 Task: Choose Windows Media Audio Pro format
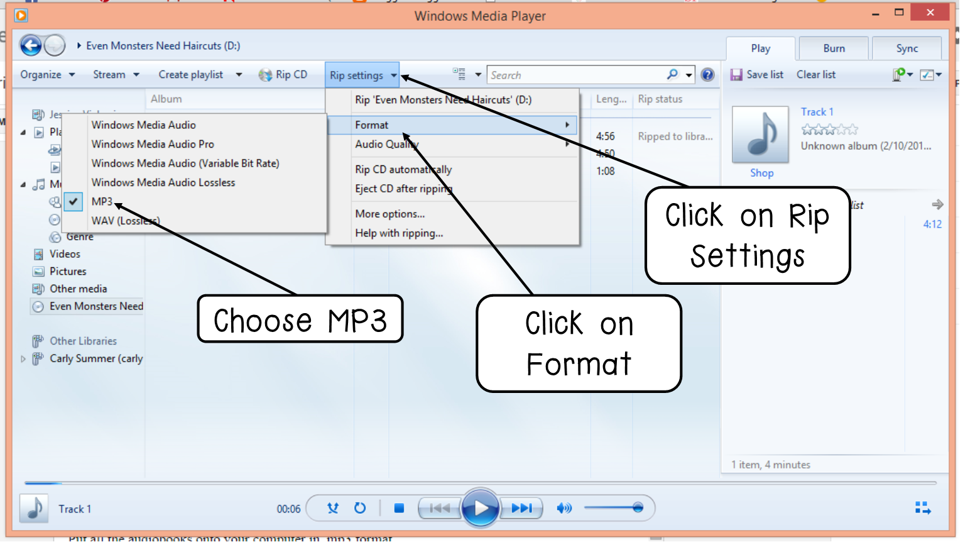point(153,144)
